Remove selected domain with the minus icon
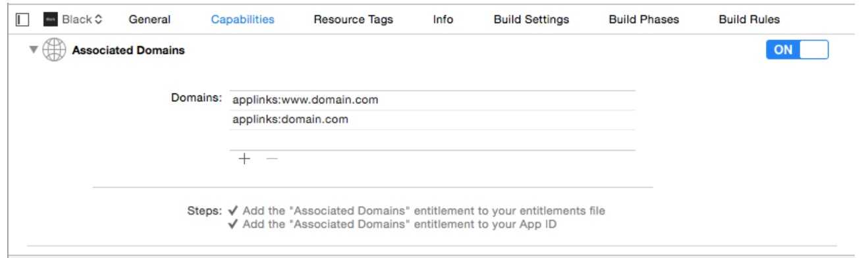The width and height of the screenshot is (868, 258). 271,159
